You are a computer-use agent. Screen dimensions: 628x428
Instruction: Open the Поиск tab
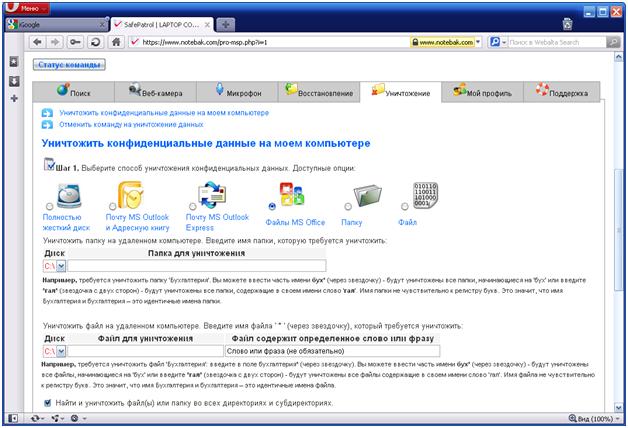point(74,92)
